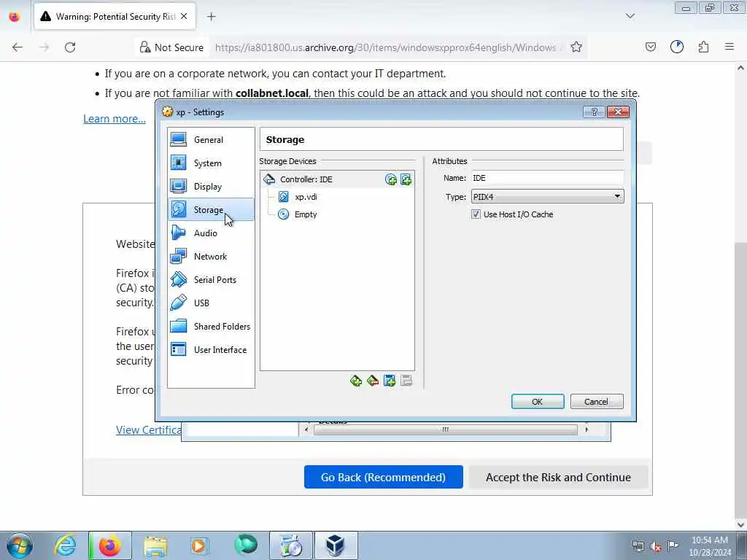Open Windows Media Player from the taskbar
Image resolution: width=747 pixels, height=560 pixels.
pos(199,545)
